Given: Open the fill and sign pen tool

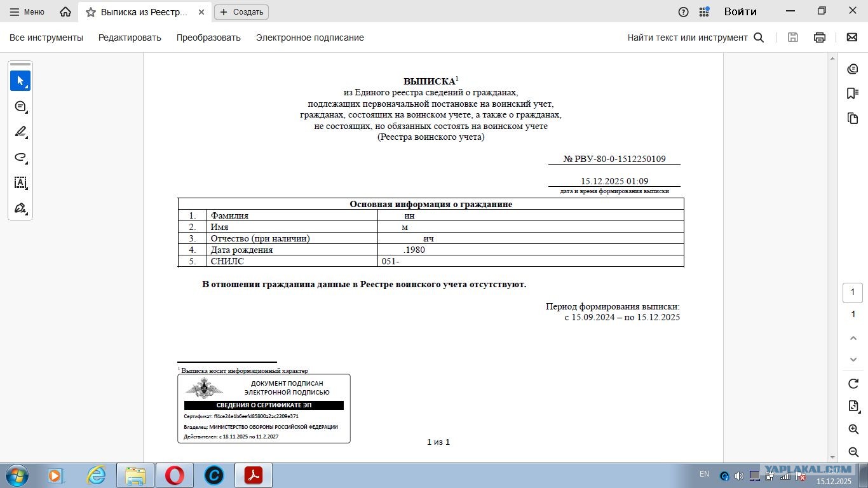Looking at the screenshot, I should [20, 208].
